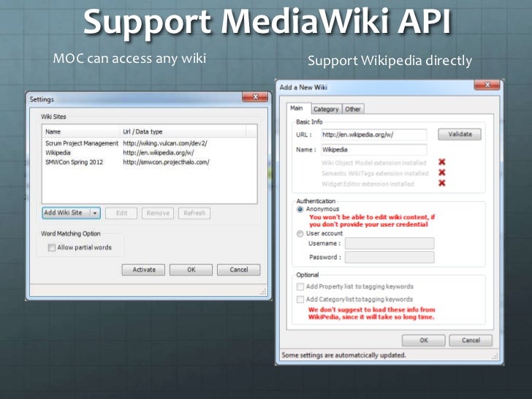Click the Username input field

point(389,243)
